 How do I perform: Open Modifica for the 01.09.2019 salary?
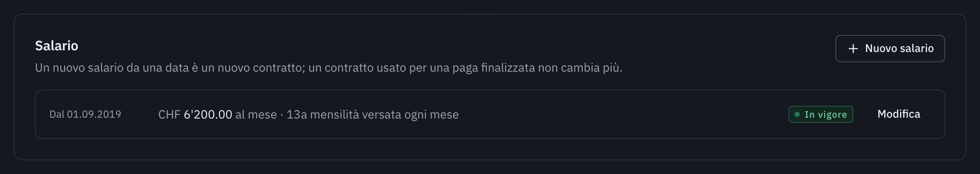(x=899, y=114)
